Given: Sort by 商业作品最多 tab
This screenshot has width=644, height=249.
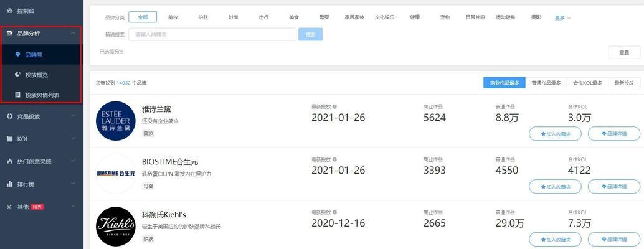Looking at the screenshot, I should click(504, 82).
